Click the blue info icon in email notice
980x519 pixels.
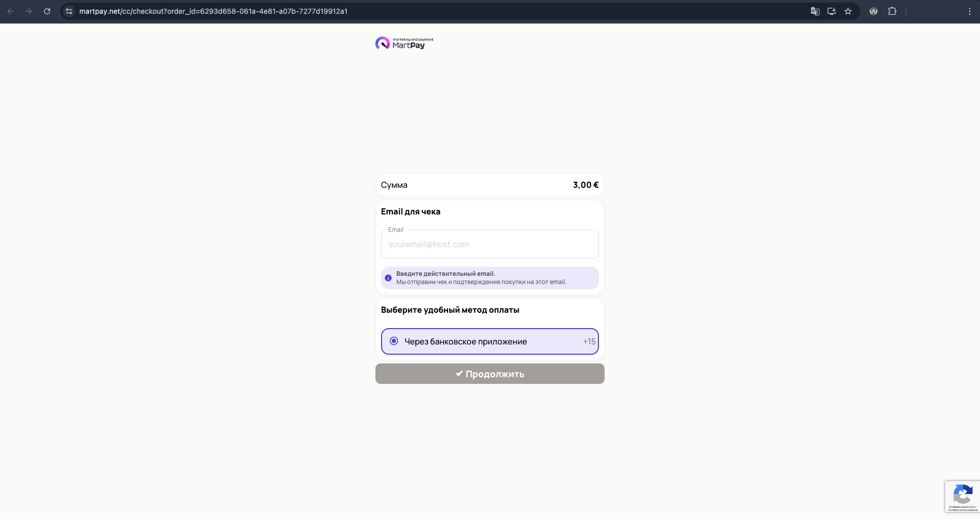pos(388,278)
